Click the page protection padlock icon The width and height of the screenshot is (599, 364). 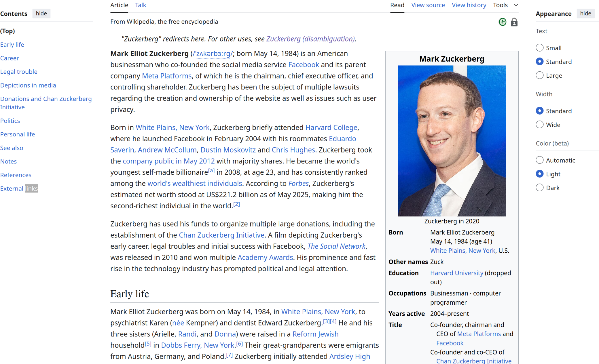coord(514,22)
